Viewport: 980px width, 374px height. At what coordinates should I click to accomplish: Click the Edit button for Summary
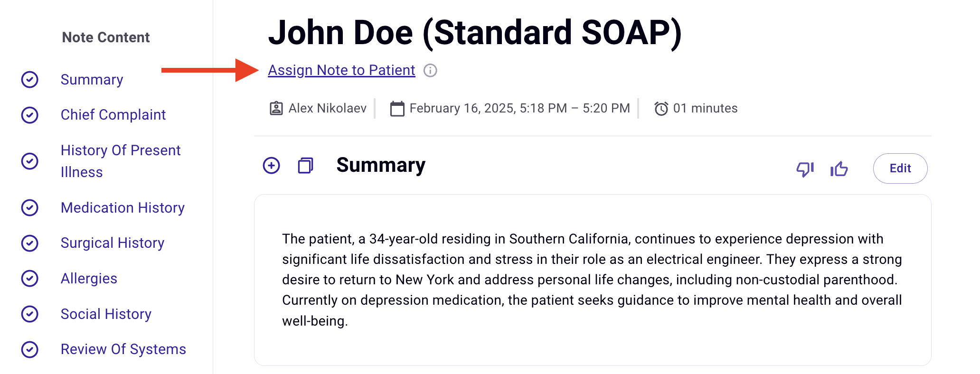[x=900, y=168]
